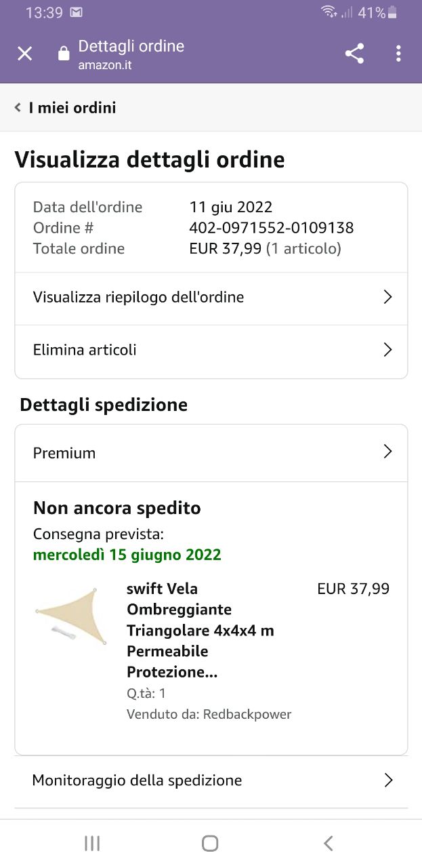The height and width of the screenshot is (868, 422).
Task: Go back to I miei ordini
Action: point(72,108)
